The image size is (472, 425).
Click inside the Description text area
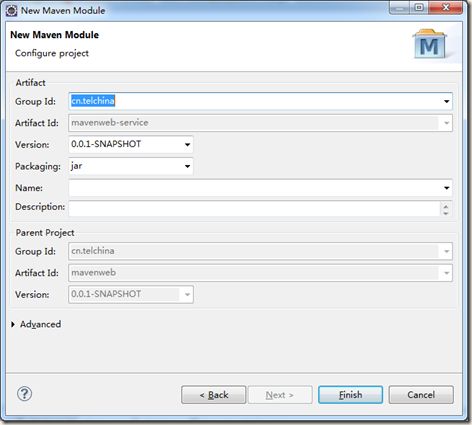[254, 209]
